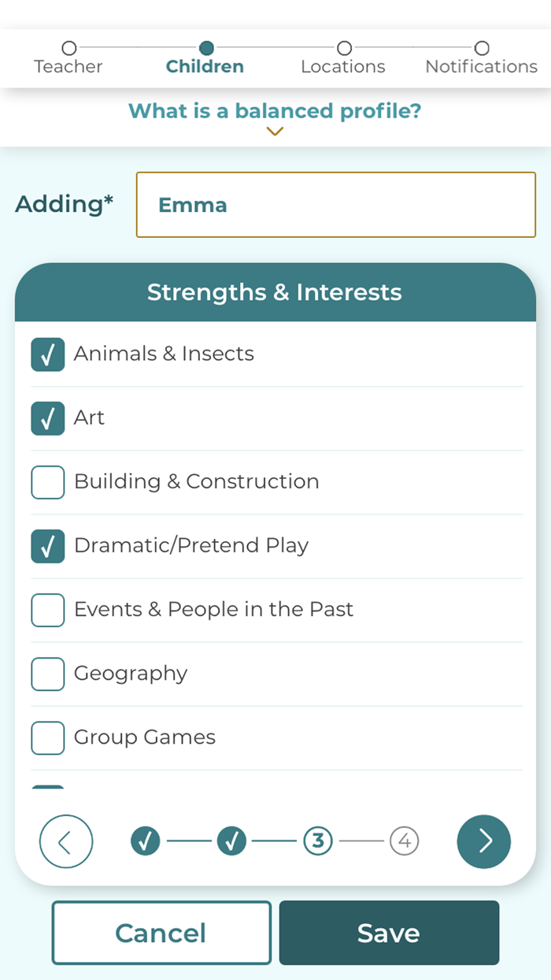Jump to step 4 circle indicator
The width and height of the screenshot is (551, 980).
pos(404,841)
